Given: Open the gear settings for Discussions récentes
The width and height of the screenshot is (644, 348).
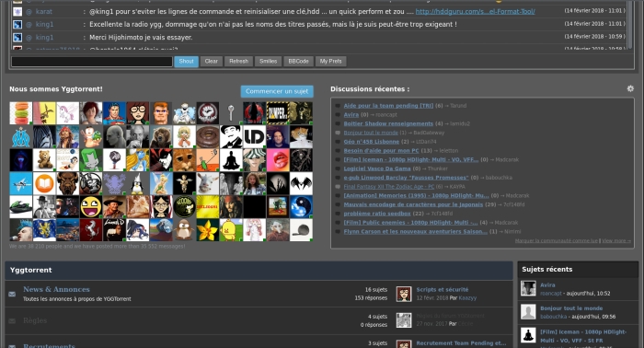Looking at the screenshot, I should point(630,88).
